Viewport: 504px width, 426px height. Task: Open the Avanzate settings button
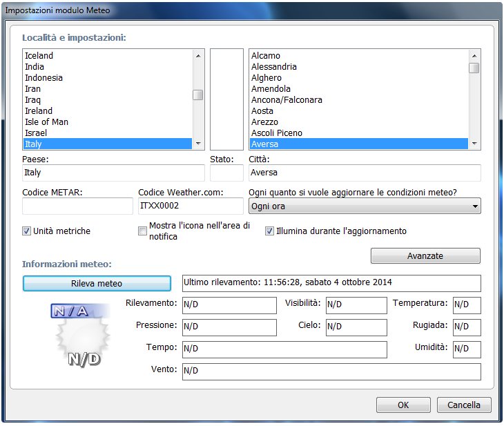pos(425,256)
